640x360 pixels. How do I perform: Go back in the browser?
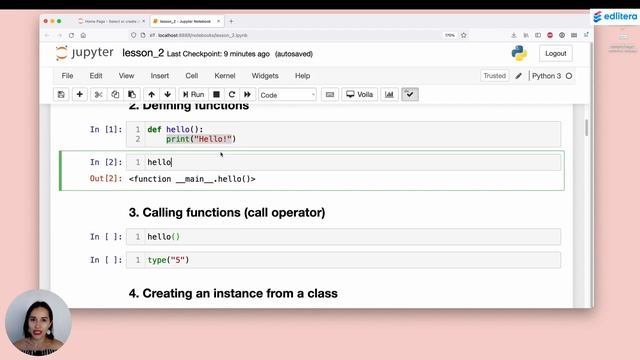click(47, 36)
